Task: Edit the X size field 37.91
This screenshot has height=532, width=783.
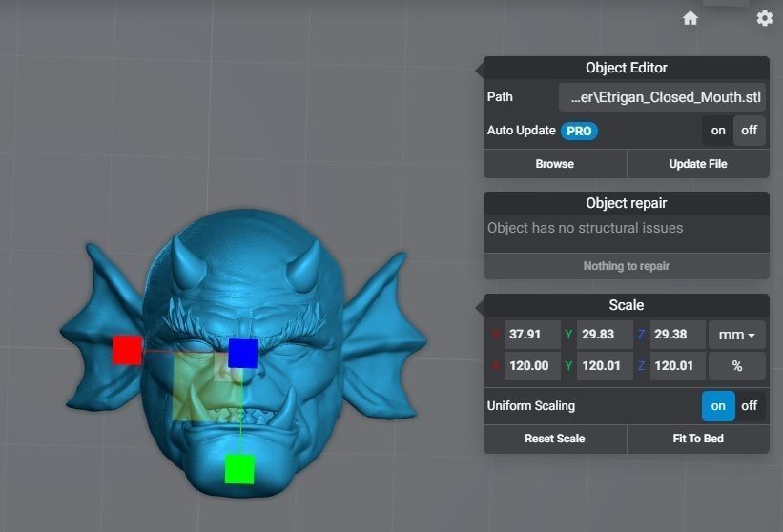Action: click(x=532, y=335)
